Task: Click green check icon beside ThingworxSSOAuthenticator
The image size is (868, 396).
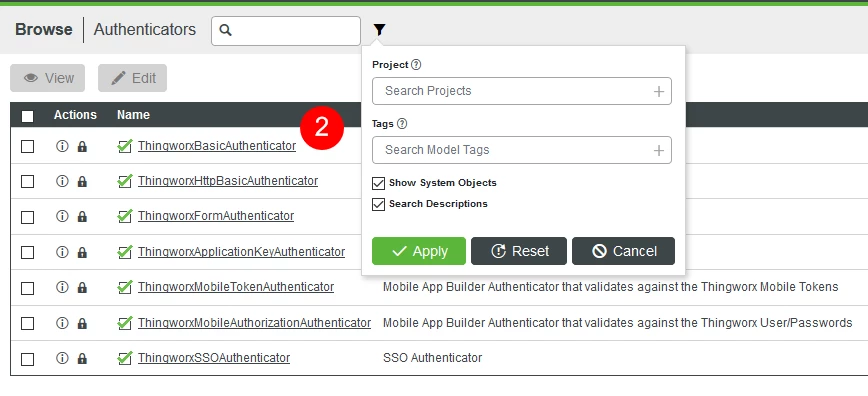Action: pyautogui.click(x=125, y=358)
